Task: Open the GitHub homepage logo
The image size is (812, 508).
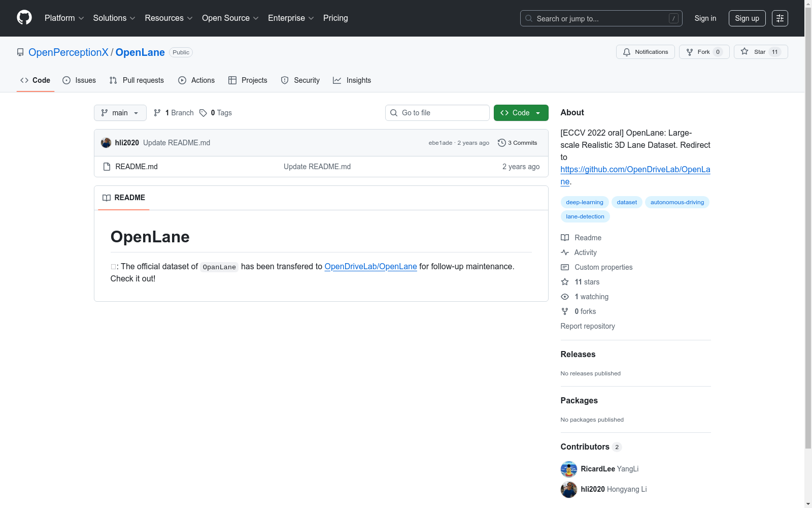Action: click(x=24, y=18)
